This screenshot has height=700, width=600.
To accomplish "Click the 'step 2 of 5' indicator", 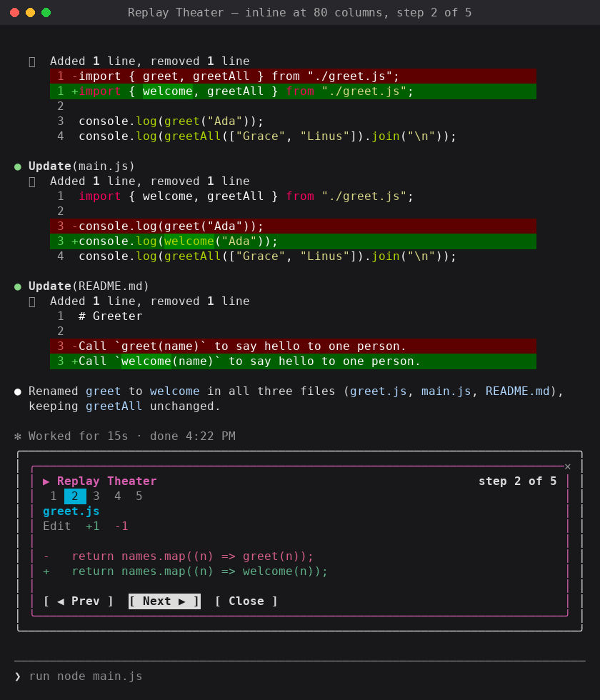I will 517,481.
